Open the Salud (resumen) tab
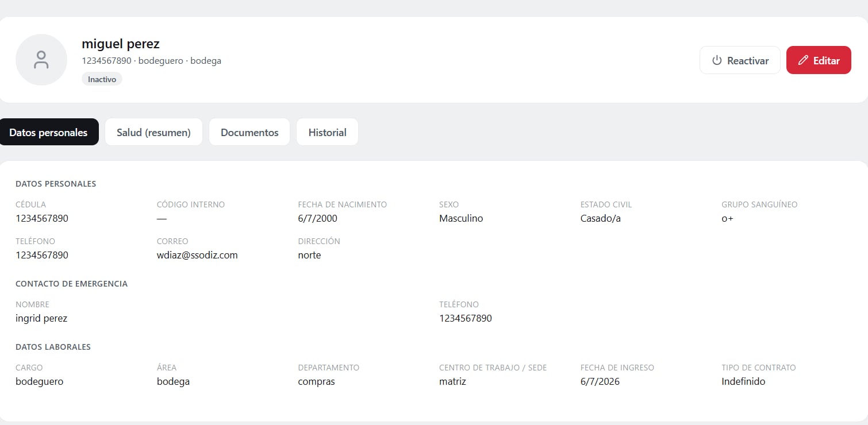868x425 pixels. pyautogui.click(x=153, y=132)
